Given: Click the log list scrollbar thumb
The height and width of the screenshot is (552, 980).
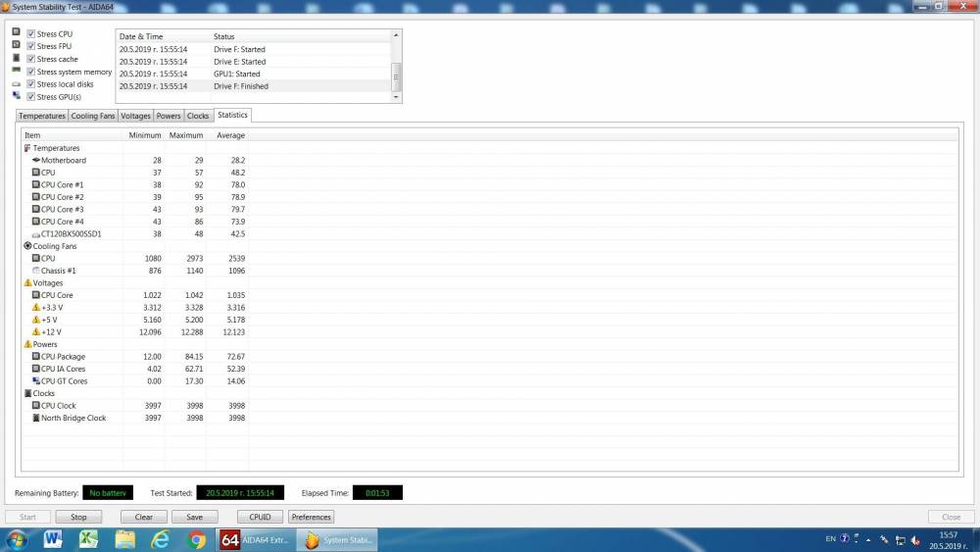Looking at the screenshot, I should [x=395, y=76].
